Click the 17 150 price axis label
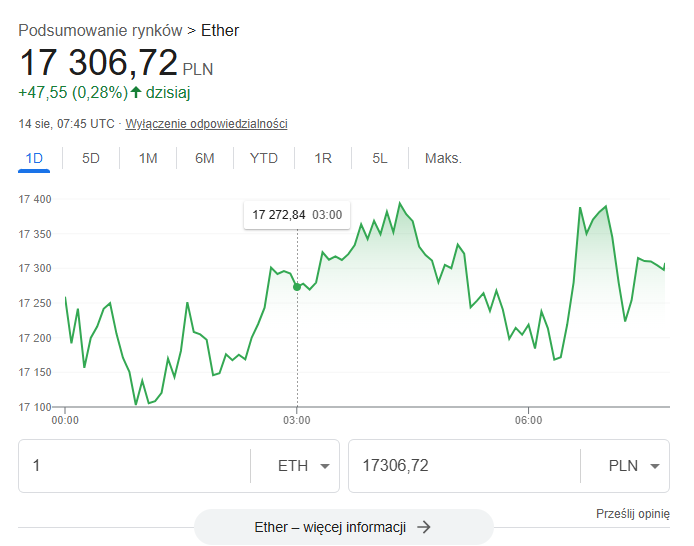The image size is (694, 546). [35, 372]
